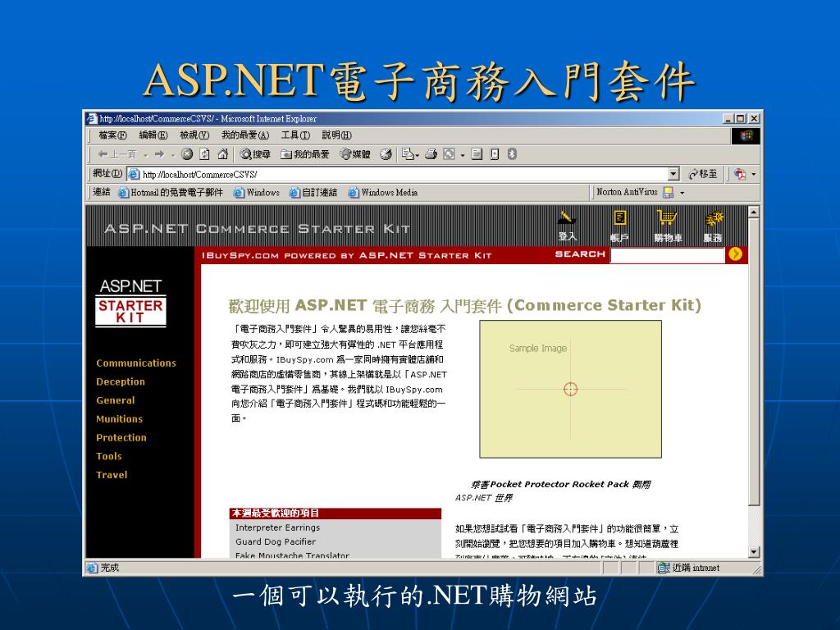Click the Print toolbar icon

pos(431,154)
